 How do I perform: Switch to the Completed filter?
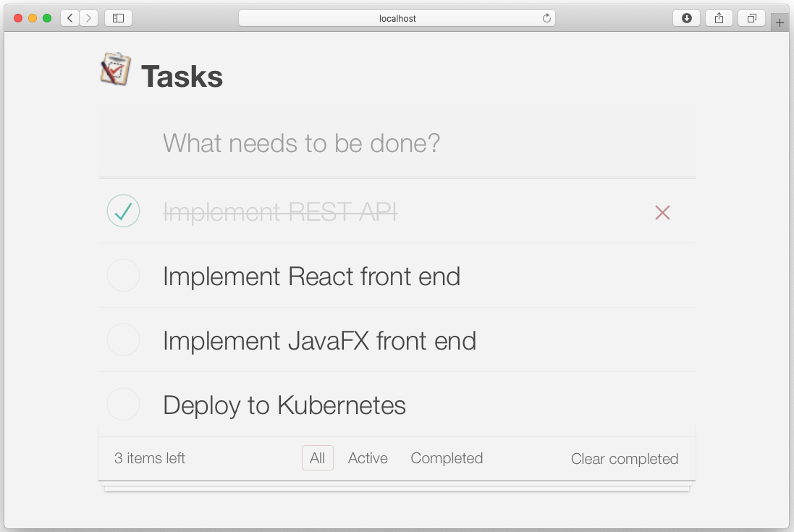(447, 457)
